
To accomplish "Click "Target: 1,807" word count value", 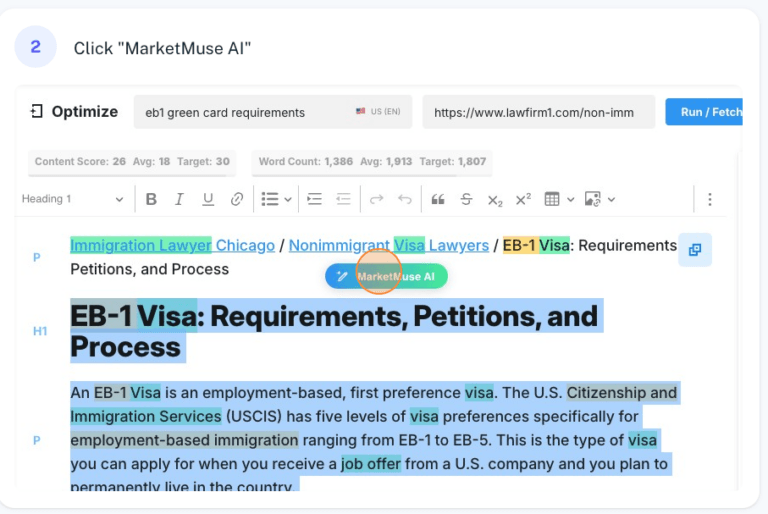I will (x=453, y=162).
